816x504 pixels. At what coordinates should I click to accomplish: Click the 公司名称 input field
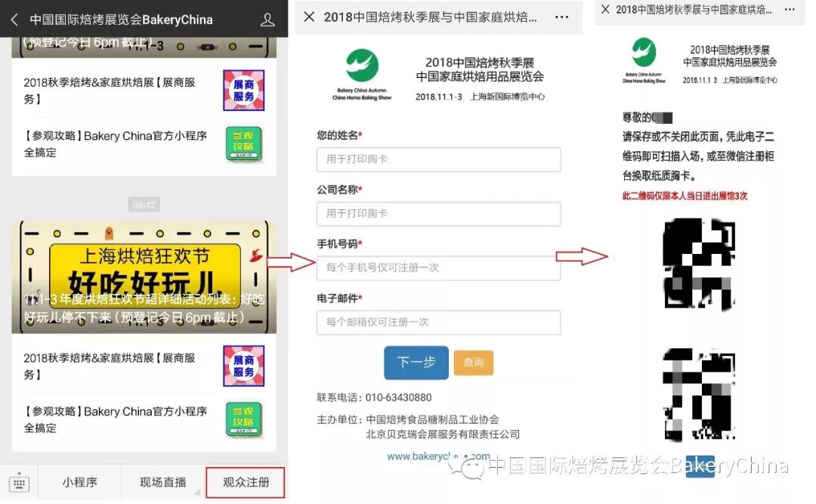point(438,214)
